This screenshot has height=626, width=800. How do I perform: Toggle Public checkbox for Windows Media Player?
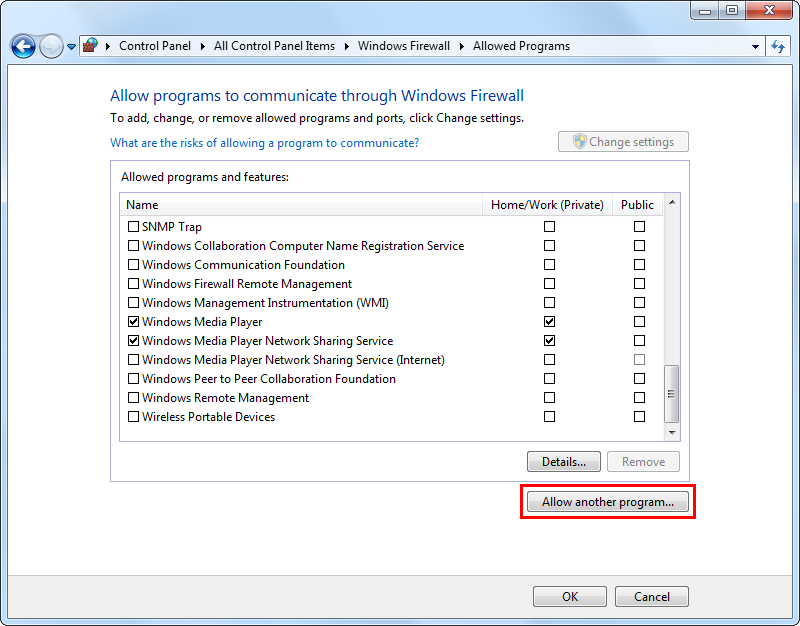click(639, 321)
